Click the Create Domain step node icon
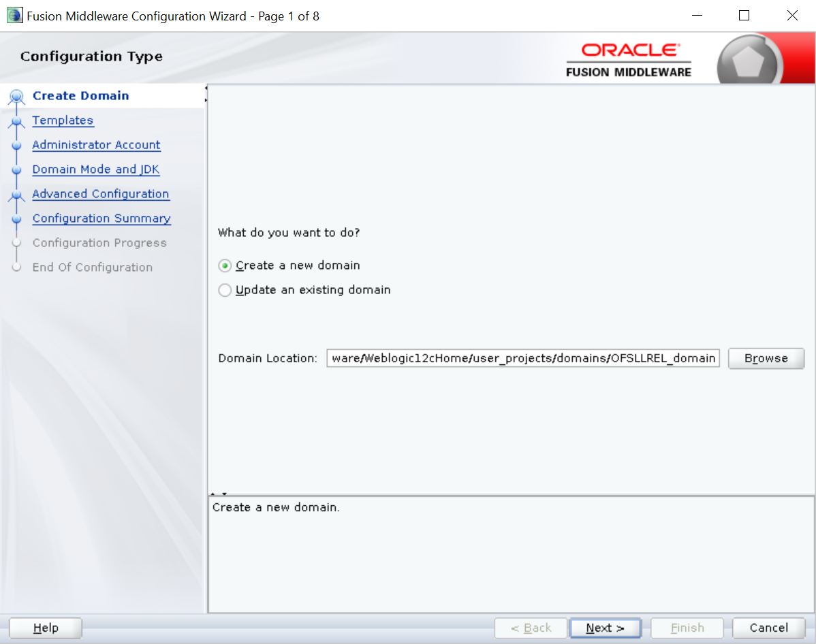The image size is (816, 644). pos(16,96)
